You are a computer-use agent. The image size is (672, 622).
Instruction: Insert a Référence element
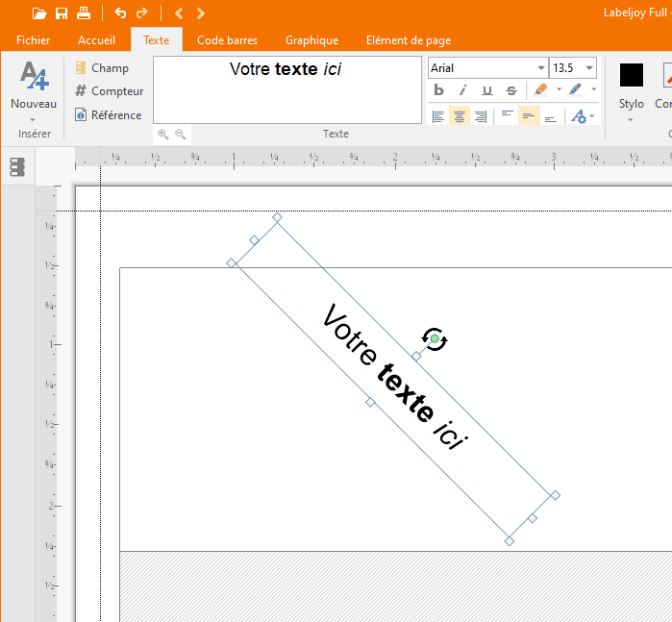(x=109, y=115)
